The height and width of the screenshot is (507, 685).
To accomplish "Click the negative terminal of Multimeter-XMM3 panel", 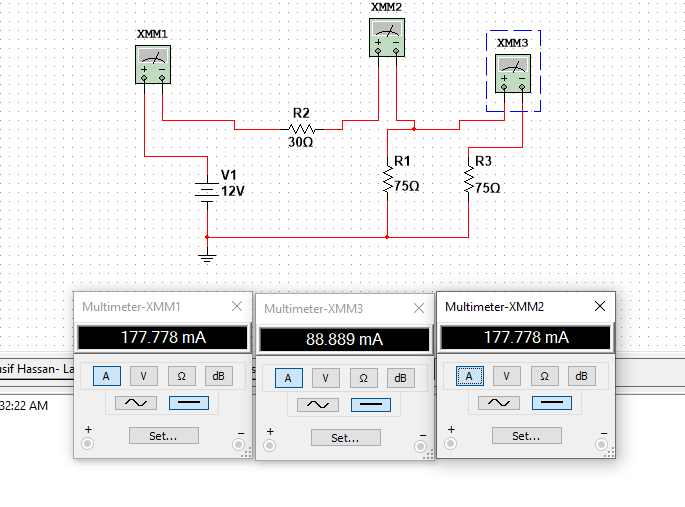I will click(x=421, y=446).
